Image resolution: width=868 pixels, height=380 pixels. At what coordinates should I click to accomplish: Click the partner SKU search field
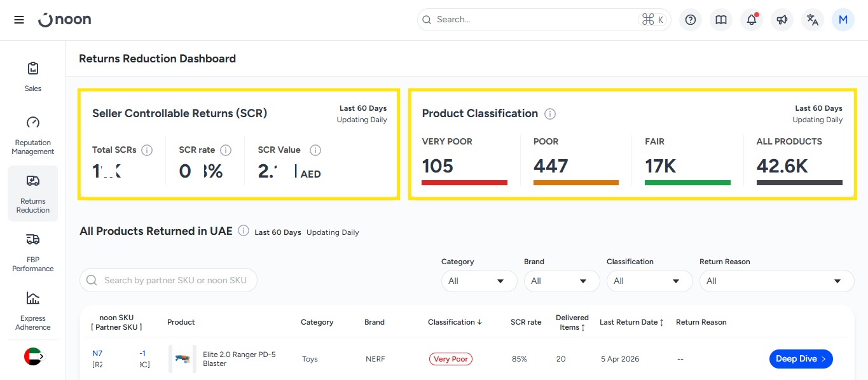(x=169, y=280)
